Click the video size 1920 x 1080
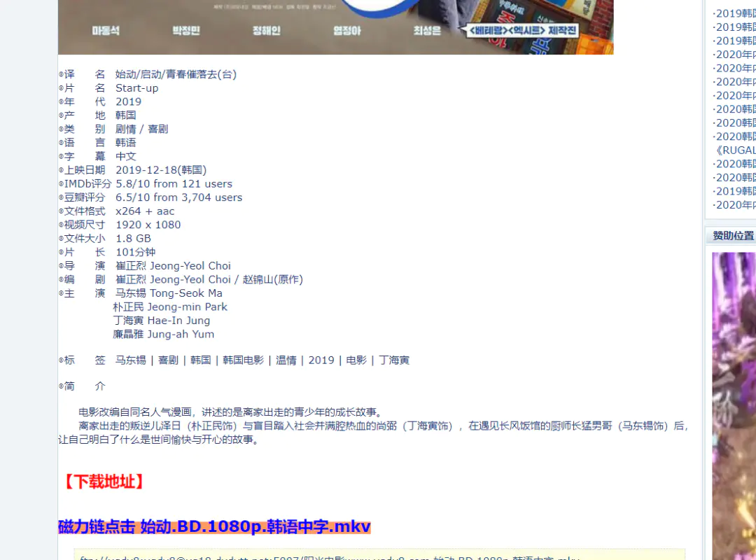Viewport: 756px width, 560px height. coord(148,225)
